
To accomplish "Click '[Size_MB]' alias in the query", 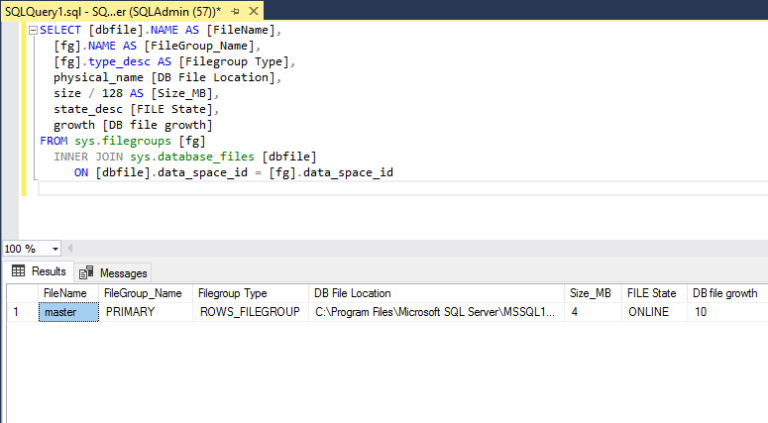I will pyautogui.click(x=182, y=93).
